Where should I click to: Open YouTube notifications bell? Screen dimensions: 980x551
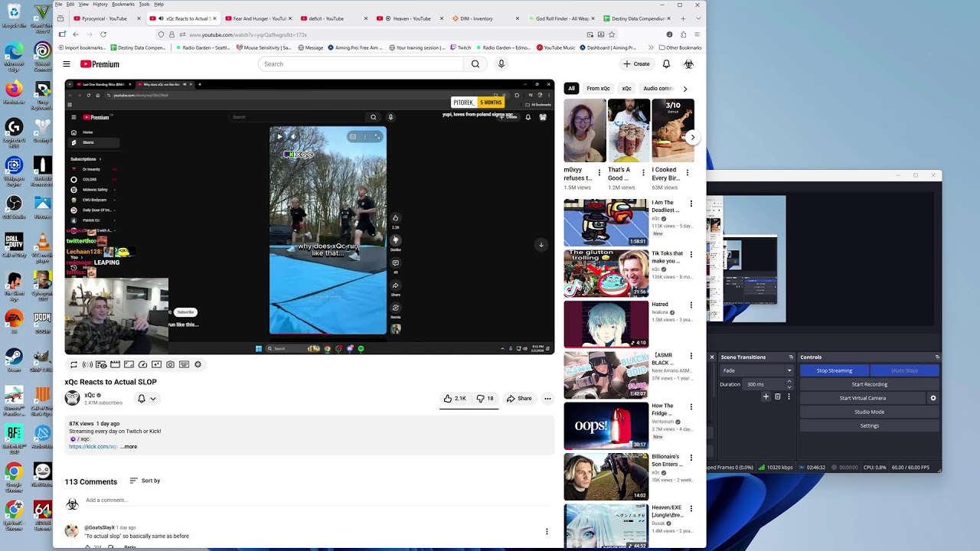coord(666,64)
